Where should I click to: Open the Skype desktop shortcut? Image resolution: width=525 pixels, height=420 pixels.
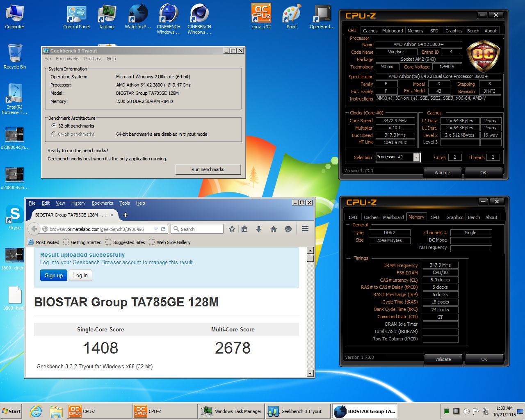coord(15,218)
